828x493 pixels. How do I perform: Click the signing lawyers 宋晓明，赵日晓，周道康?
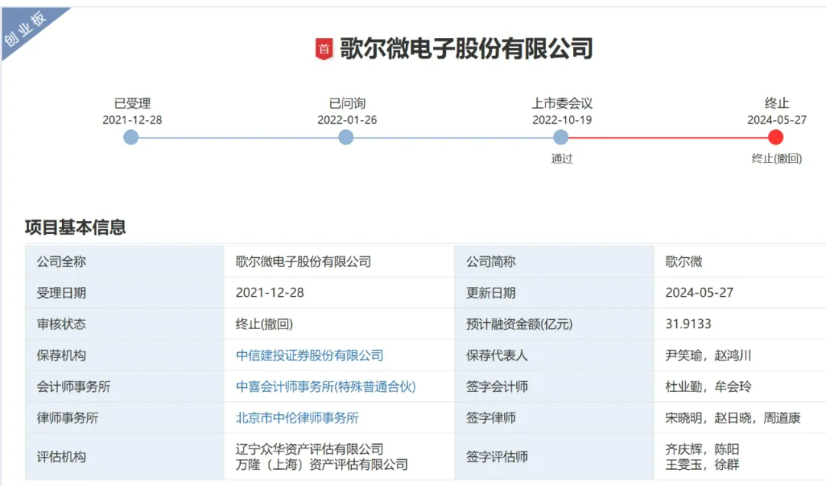click(x=733, y=418)
